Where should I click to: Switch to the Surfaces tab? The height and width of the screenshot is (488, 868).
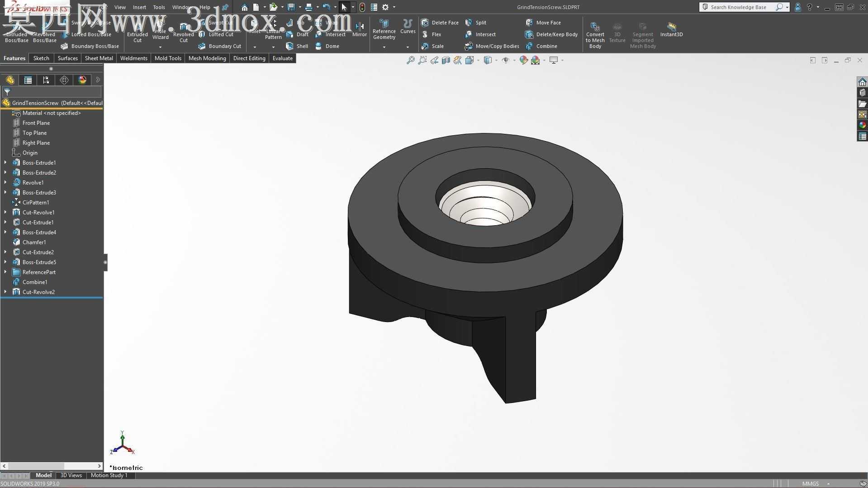(x=68, y=58)
